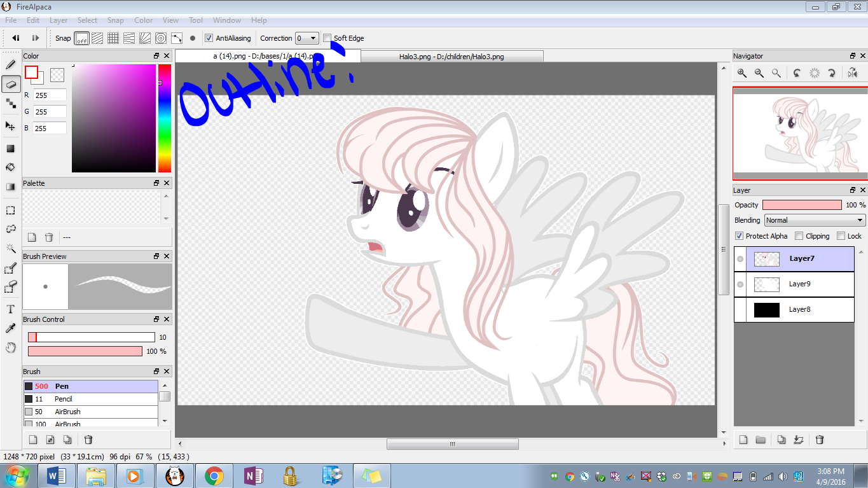Select the Text tool in the toolbar
The width and height of the screenshot is (868, 488).
11,309
